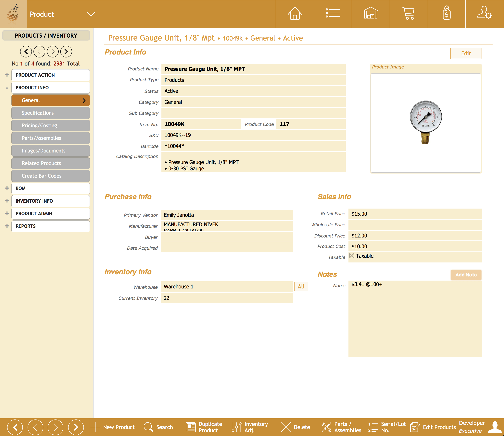The image size is (504, 436).
Task: Click the Edit Products pencil icon
Action: pos(415,427)
